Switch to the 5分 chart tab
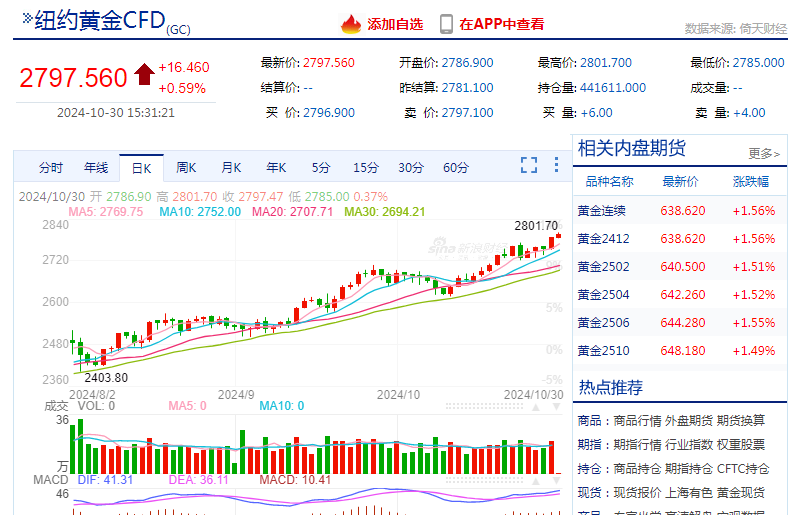 point(321,168)
